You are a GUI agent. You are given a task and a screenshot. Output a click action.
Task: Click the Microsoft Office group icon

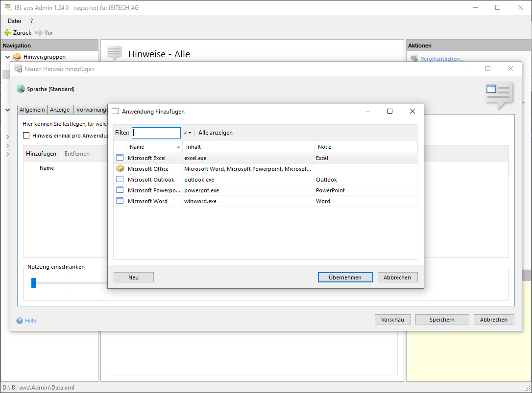(120, 169)
